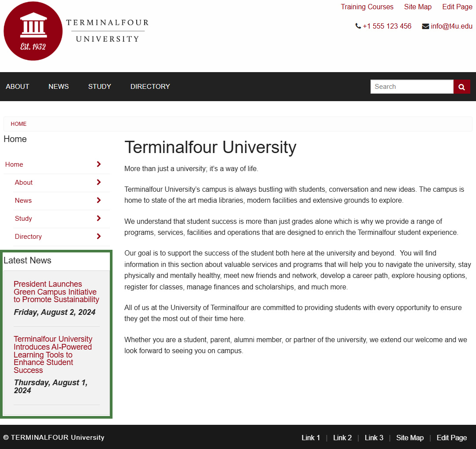Expand the Home sidebar chevron
This screenshot has width=476, height=449.
(98, 164)
